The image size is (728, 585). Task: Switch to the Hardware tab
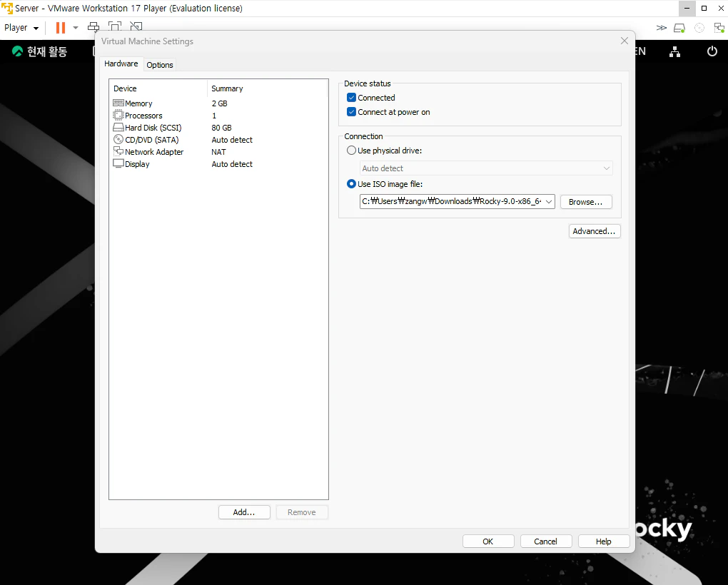(x=121, y=63)
